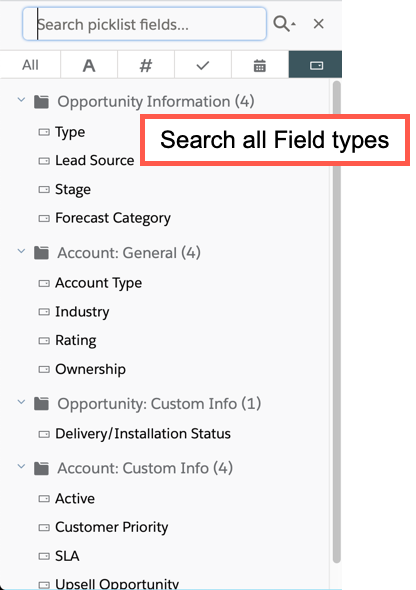The height and width of the screenshot is (590, 416).
Task: Select the picklist fields filter icon
Action: coord(316,65)
